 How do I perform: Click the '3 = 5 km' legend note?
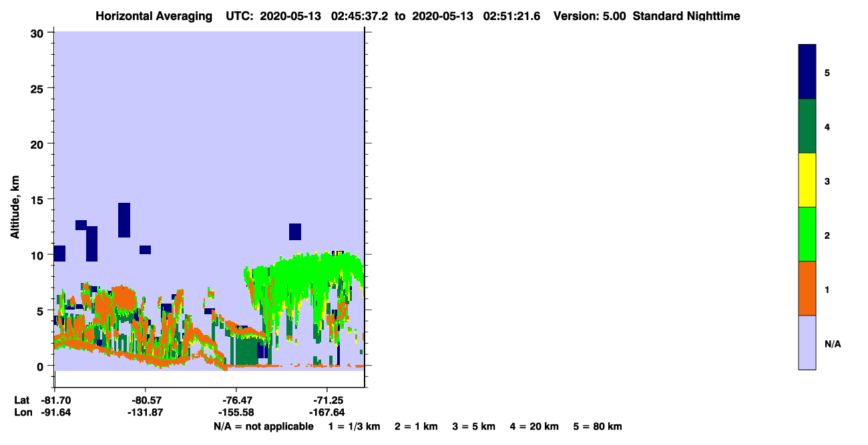474,426
